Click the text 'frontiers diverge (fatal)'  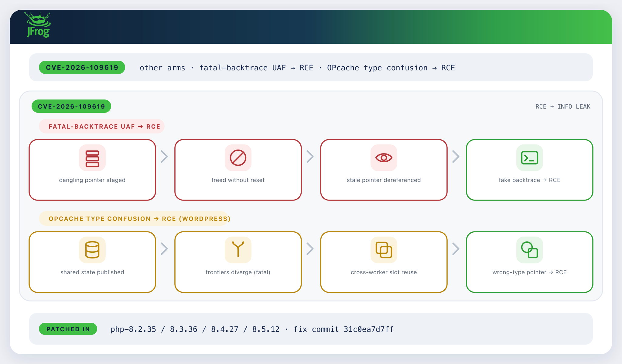click(238, 272)
